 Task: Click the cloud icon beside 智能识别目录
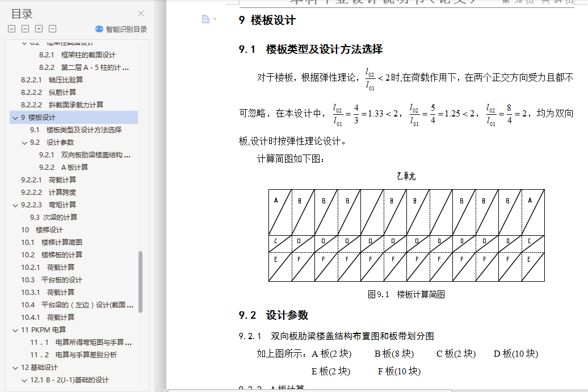(x=99, y=29)
